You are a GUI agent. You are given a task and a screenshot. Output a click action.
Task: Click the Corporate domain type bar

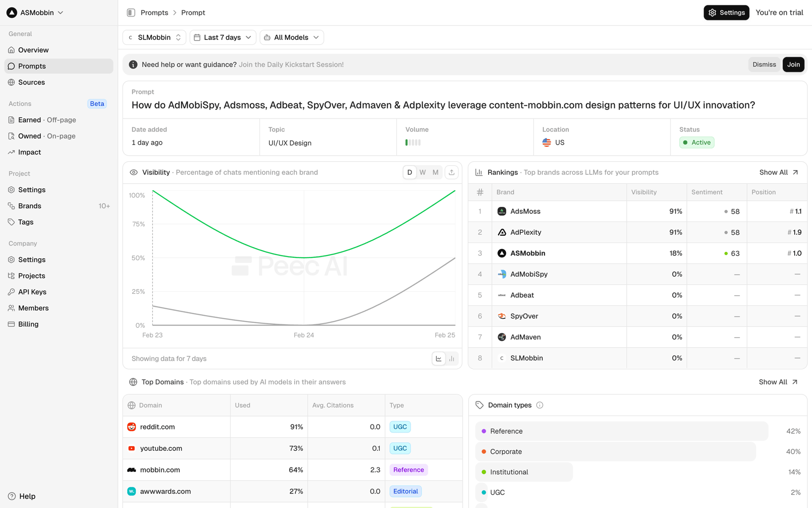point(615,452)
